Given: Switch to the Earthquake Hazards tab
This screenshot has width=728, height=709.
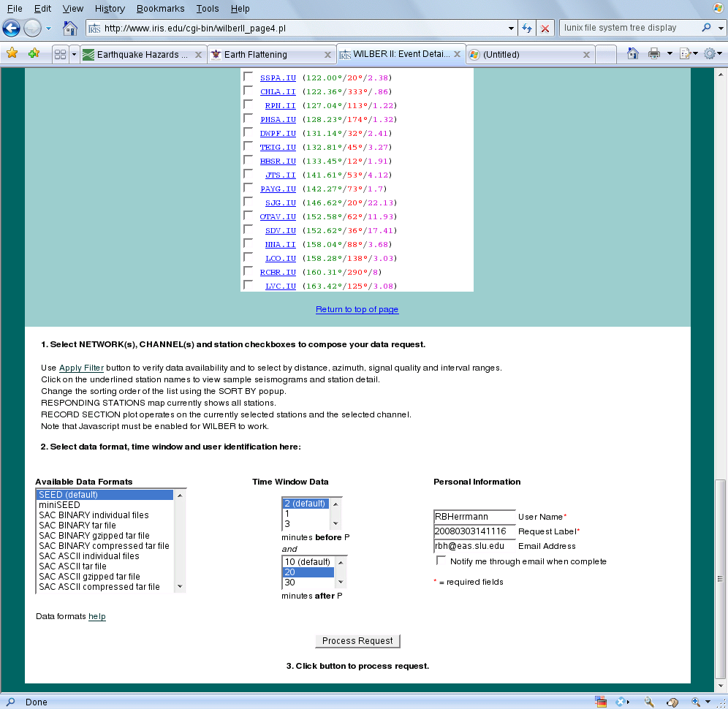Looking at the screenshot, I should [143, 55].
